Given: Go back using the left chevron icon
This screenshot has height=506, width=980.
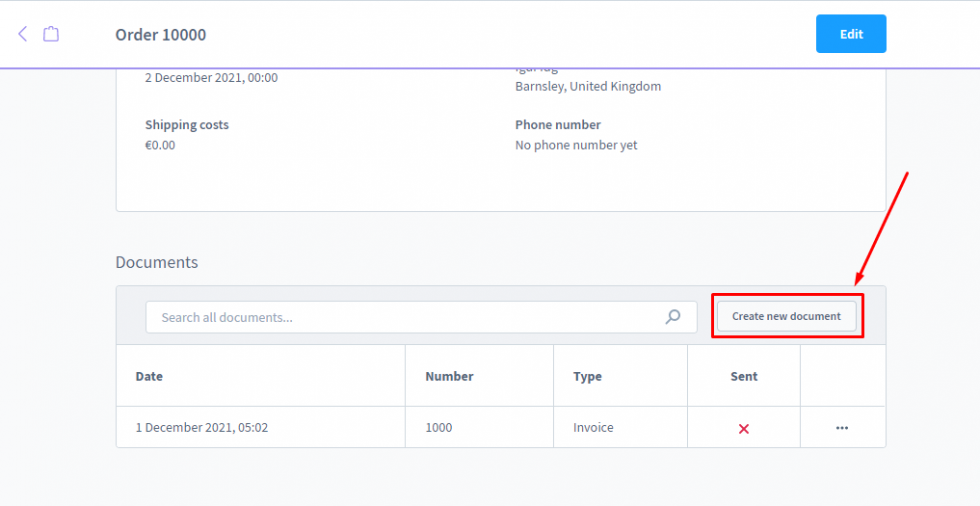Looking at the screenshot, I should pyautogui.click(x=23, y=34).
